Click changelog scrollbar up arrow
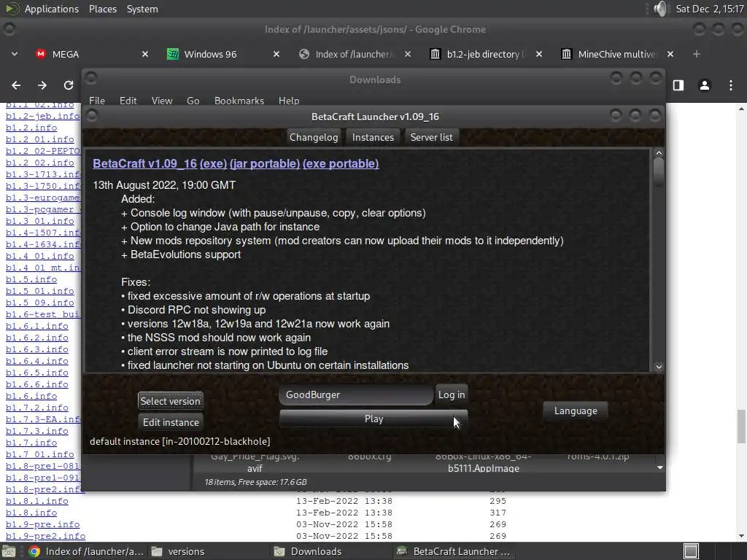This screenshot has width=747, height=560. [659, 153]
